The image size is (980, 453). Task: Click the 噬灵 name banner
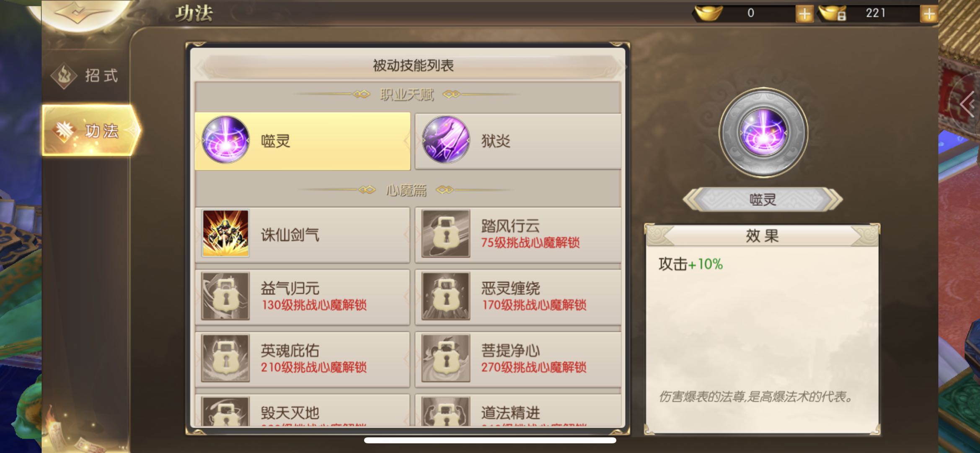pyautogui.click(x=763, y=200)
